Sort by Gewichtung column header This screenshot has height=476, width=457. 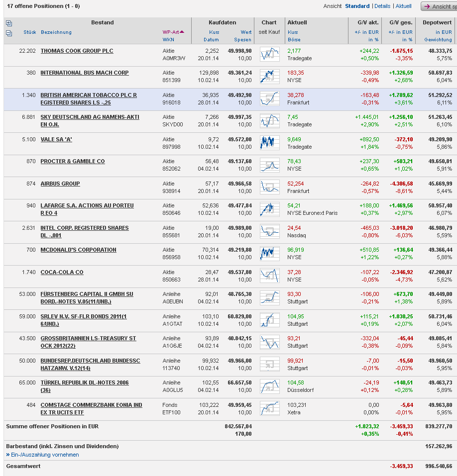pyautogui.click(x=438, y=40)
